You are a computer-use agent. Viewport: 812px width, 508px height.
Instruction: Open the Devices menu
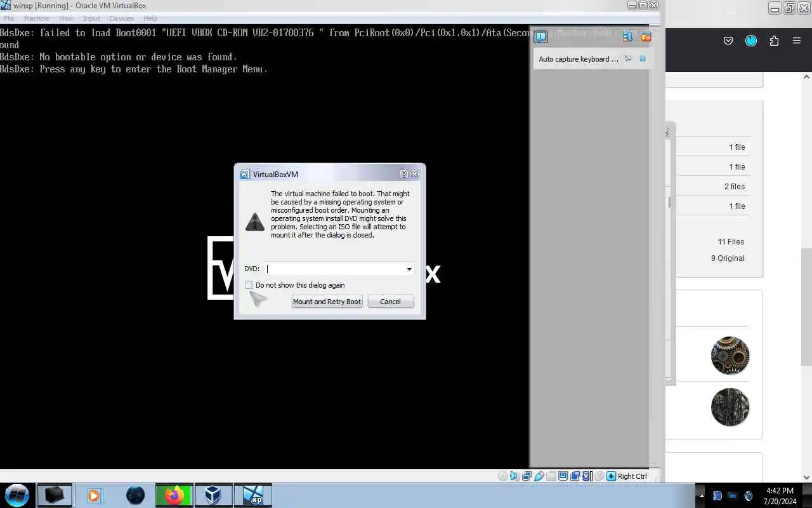click(x=121, y=18)
